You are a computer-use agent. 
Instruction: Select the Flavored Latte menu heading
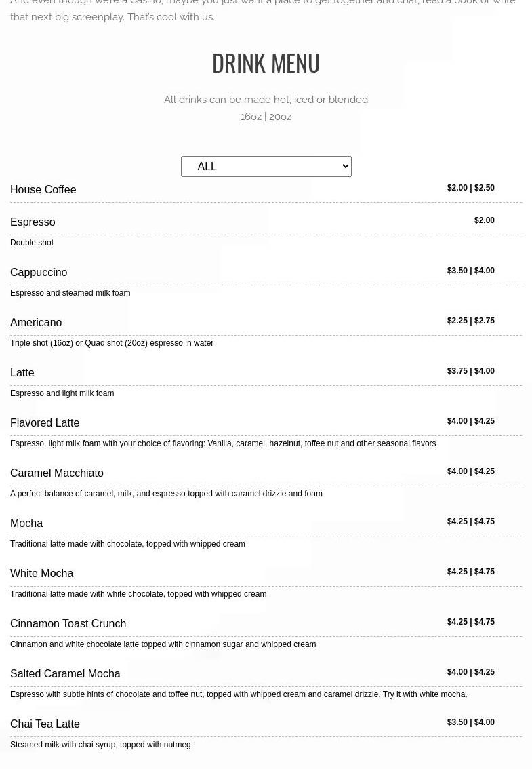pyautogui.click(x=45, y=422)
